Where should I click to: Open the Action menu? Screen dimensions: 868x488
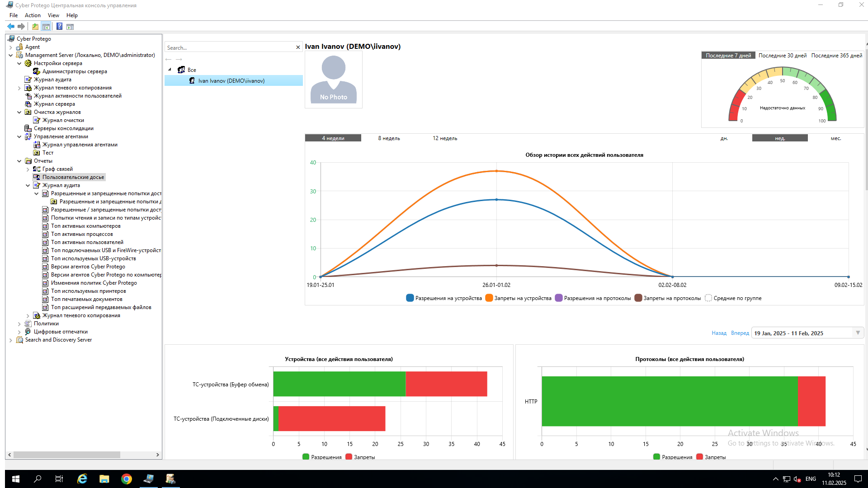point(33,15)
